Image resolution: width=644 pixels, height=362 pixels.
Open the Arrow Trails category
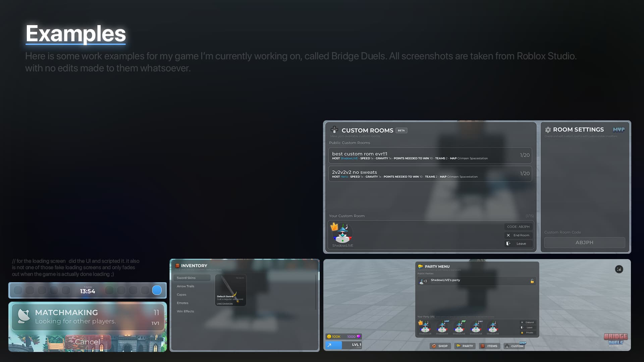point(185,286)
